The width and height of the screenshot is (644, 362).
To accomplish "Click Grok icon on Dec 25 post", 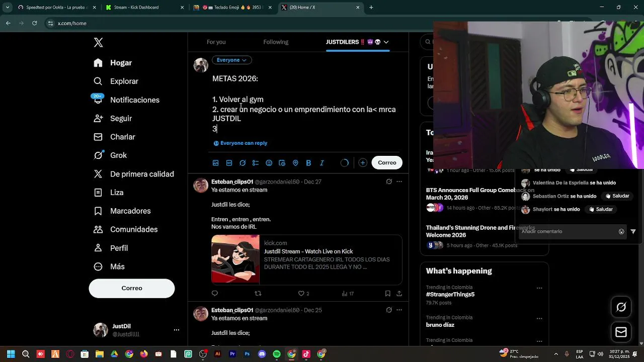I will tap(389, 310).
